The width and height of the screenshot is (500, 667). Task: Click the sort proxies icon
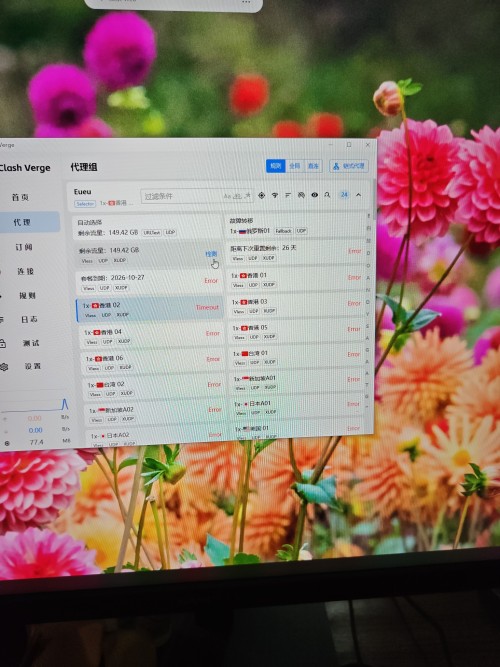pyautogui.click(x=288, y=195)
